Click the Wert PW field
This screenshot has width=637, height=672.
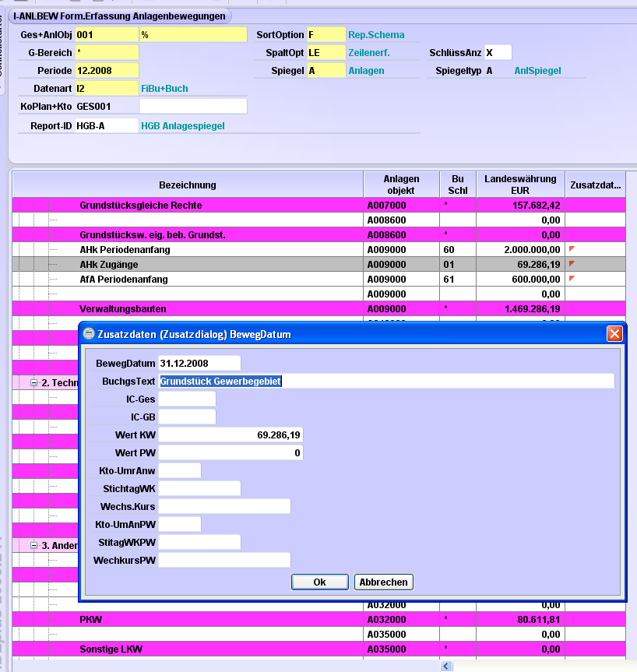tap(231, 453)
